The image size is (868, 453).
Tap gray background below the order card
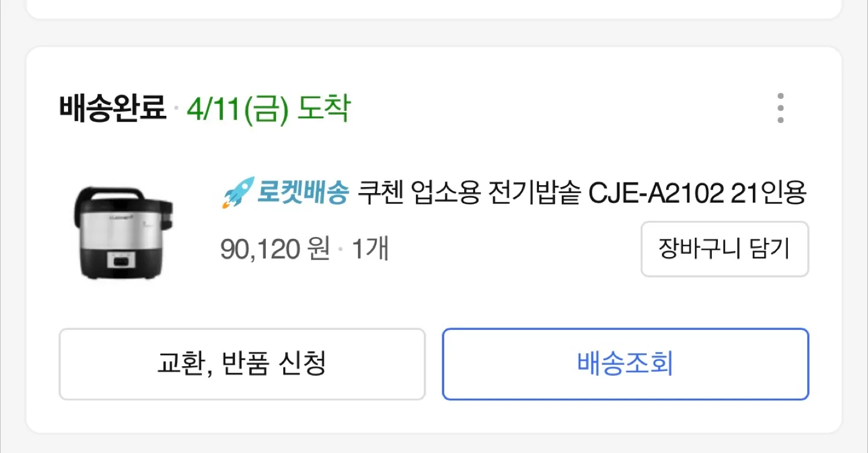coord(433,443)
